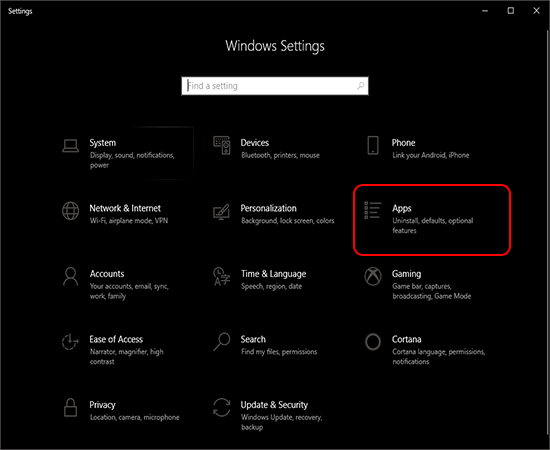The width and height of the screenshot is (550, 450).
Task: Open the Phone settings icon
Action: click(373, 145)
